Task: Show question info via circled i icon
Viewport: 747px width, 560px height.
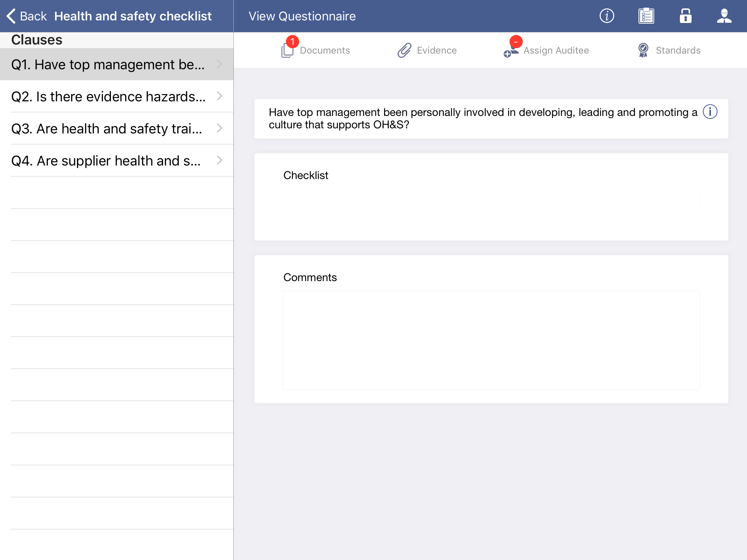Action: (x=710, y=112)
